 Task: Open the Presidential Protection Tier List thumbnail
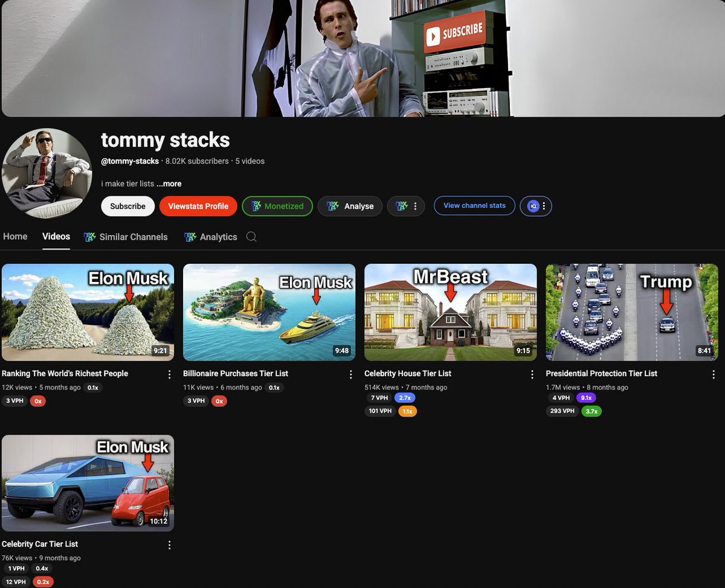point(632,312)
